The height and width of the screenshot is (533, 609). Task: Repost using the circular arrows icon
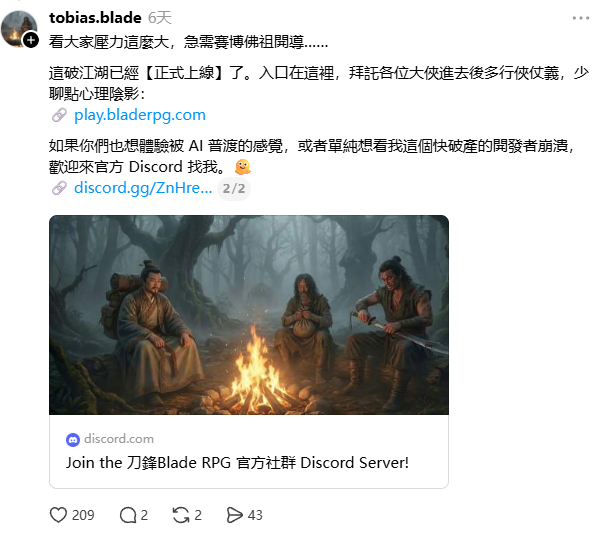click(x=181, y=515)
